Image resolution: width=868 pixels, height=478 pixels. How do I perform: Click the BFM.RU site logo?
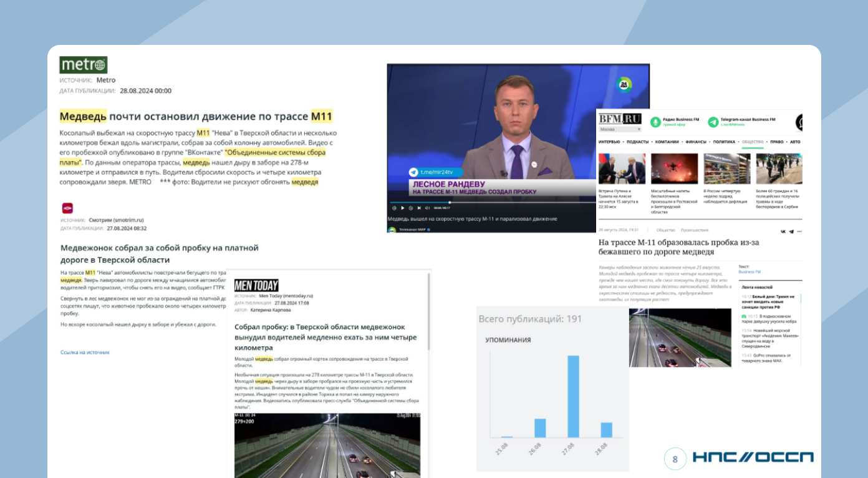click(x=620, y=119)
